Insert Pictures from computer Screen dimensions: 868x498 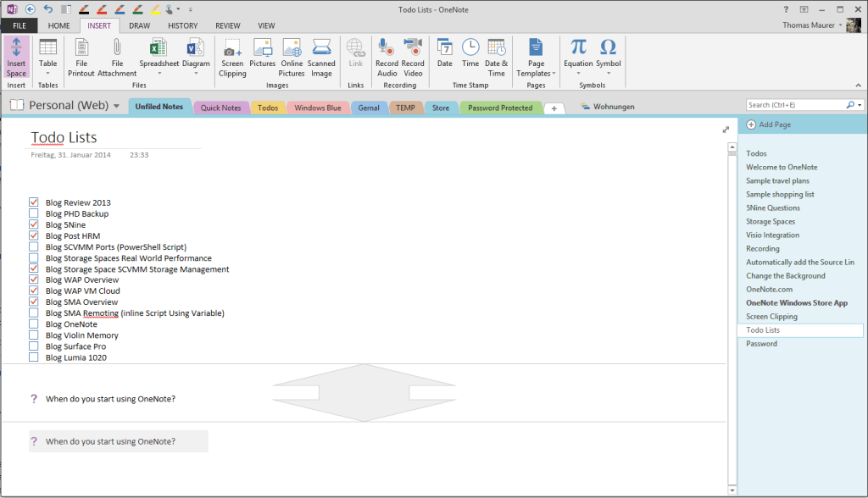[263, 53]
